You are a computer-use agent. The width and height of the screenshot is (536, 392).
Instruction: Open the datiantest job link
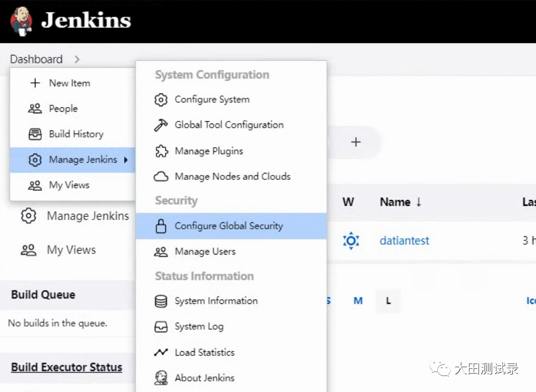(404, 241)
